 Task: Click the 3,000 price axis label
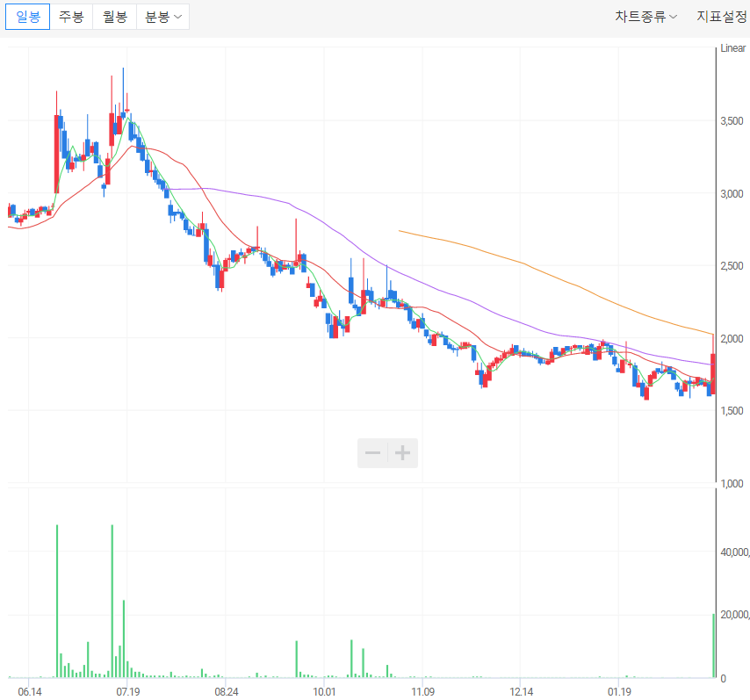[732, 194]
